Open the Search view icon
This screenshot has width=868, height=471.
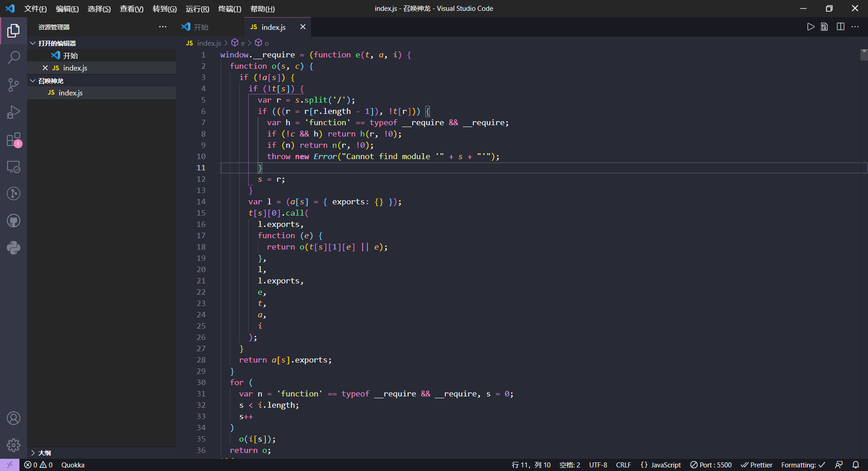click(x=14, y=58)
